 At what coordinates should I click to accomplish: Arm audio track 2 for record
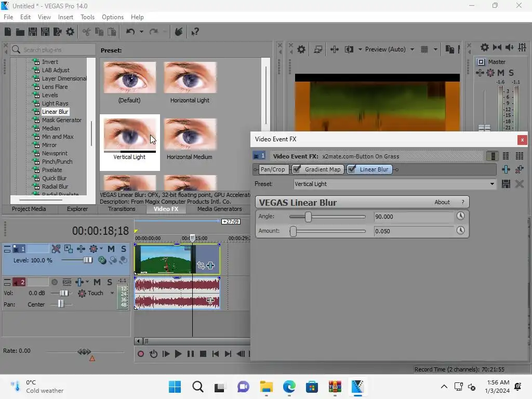pyautogui.click(x=54, y=282)
